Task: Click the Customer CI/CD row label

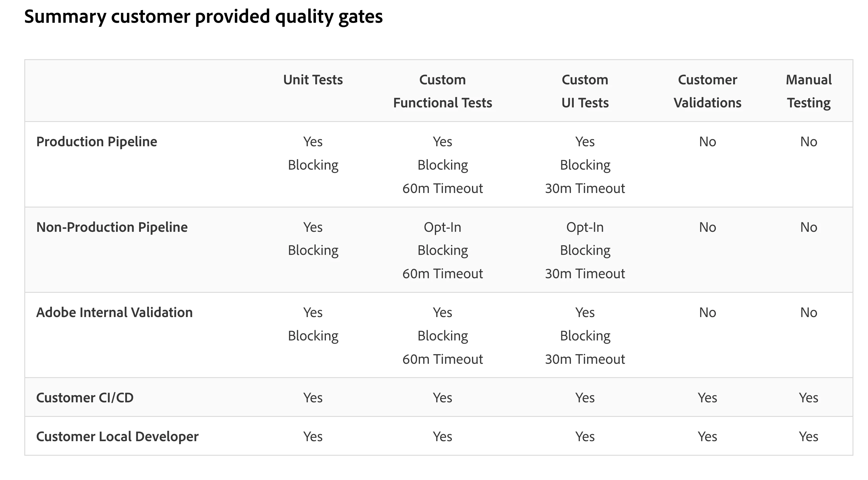Action: [x=84, y=397]
